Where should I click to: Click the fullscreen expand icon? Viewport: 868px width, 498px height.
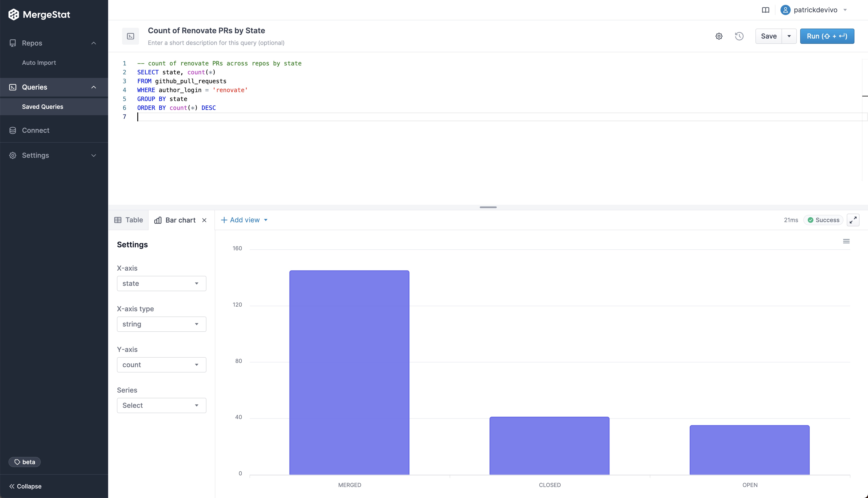click(x=853, y=220)
